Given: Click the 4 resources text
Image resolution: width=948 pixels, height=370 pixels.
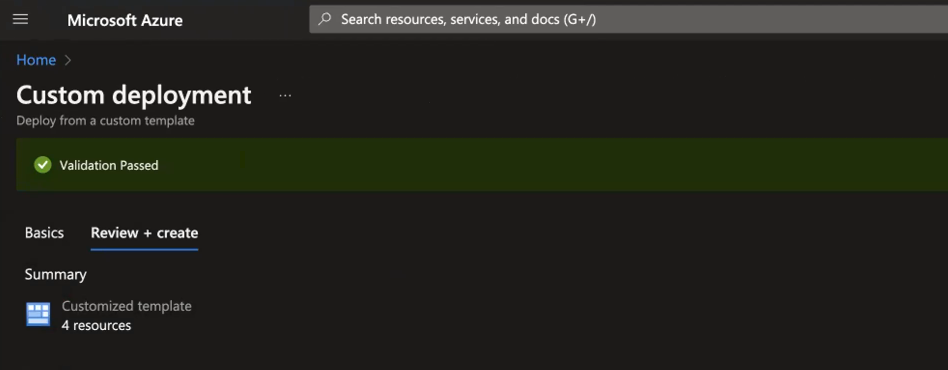Looking at the screenshot, I should click(x=96, y=325).
